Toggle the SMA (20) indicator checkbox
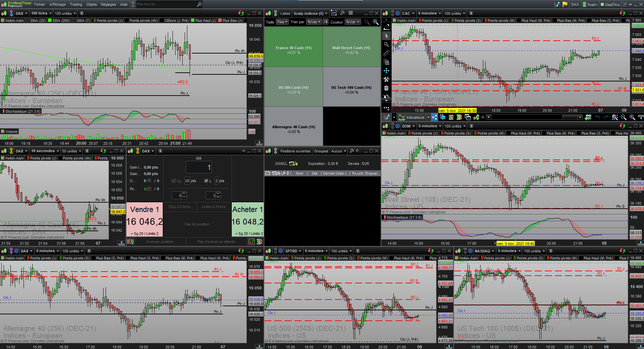The height and width of the screenshot is (349, 644). tap(28, 21)
